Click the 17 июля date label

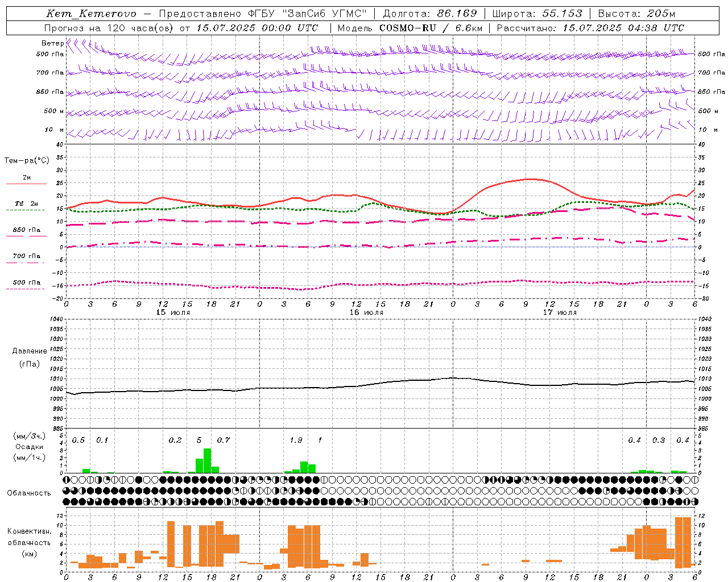(x=560, y=313)
